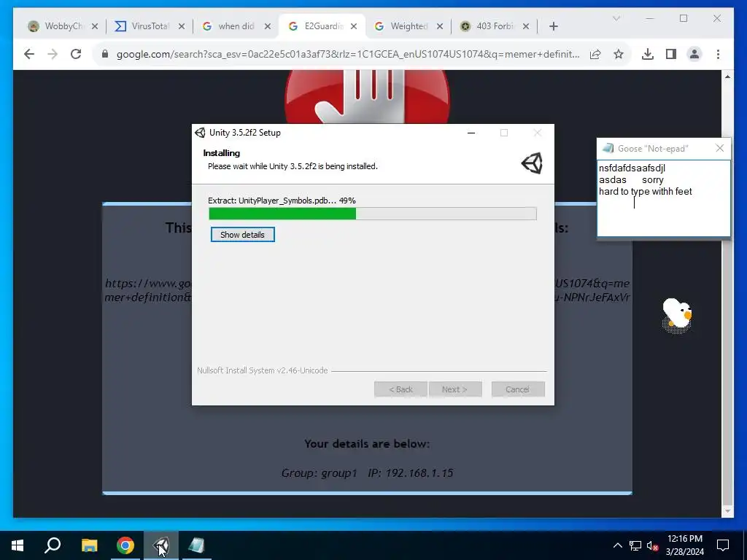Click the Chrome address bar URL
Image resolution: width=747 pixels, height=560 pixels.
348,54
